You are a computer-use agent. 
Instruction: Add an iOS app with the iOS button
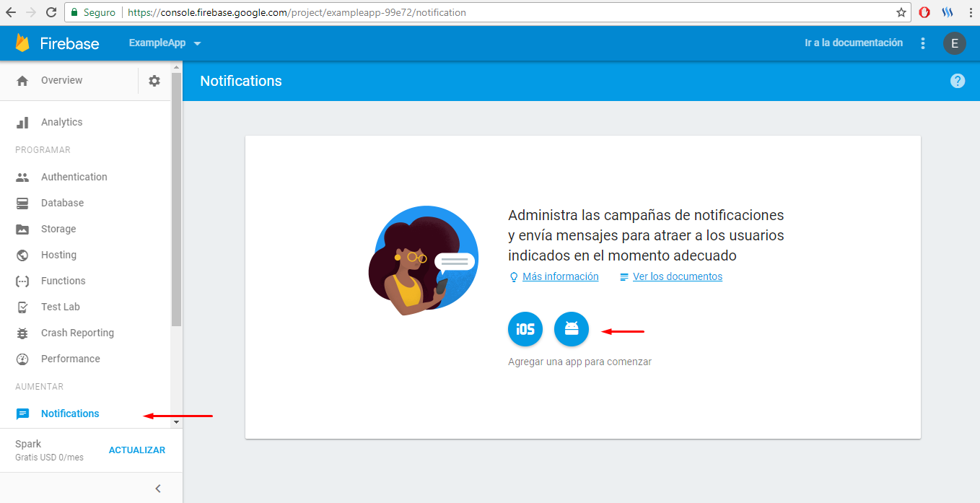[x=525, y=329]
